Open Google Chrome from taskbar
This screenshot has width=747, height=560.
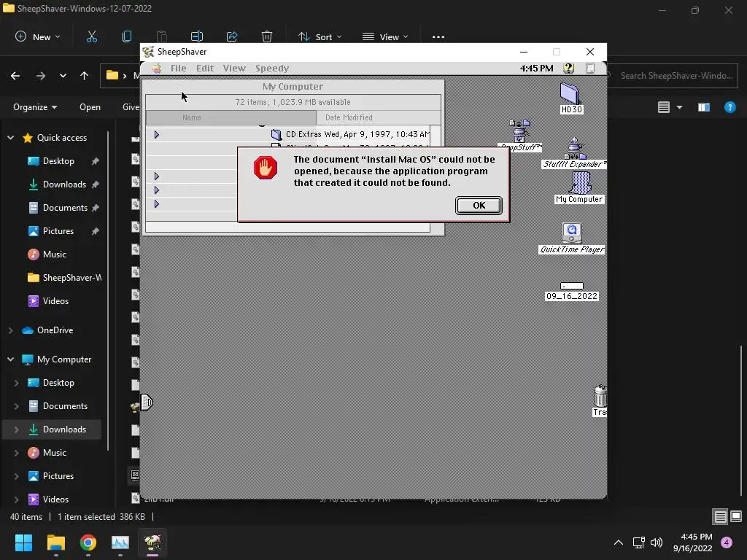tap(88, 542)
